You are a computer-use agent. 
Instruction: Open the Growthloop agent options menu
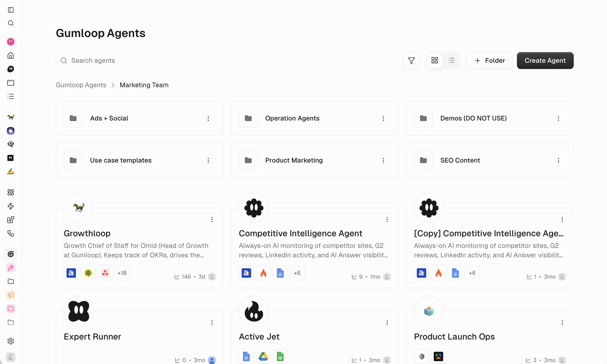[x=212, y=219]
